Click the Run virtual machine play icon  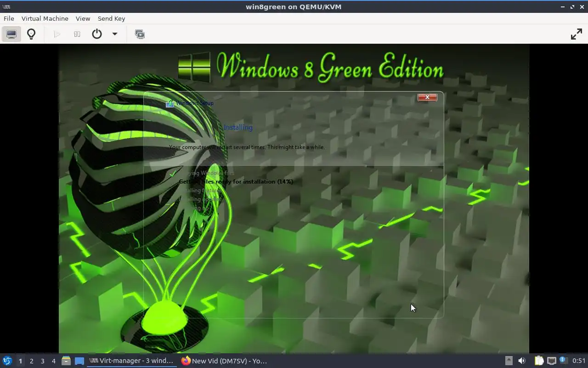point(57,34)
